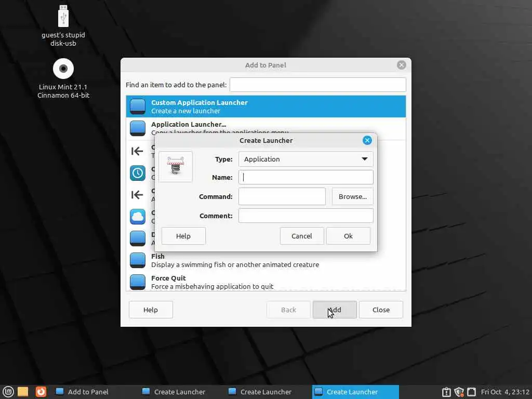This screenshot has width=532, height=399.
Task: Focus the Command input field
Action: (282, 196)
